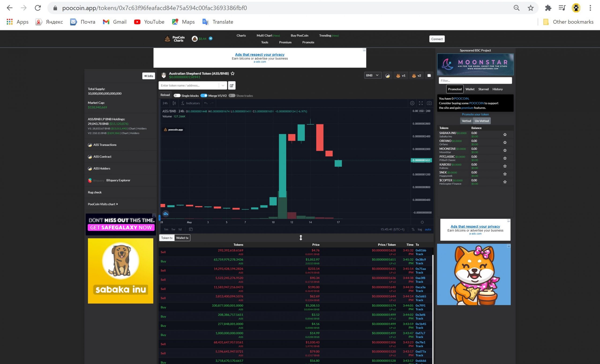
Task: Change candlestick chart style
Action: [174, 103]
